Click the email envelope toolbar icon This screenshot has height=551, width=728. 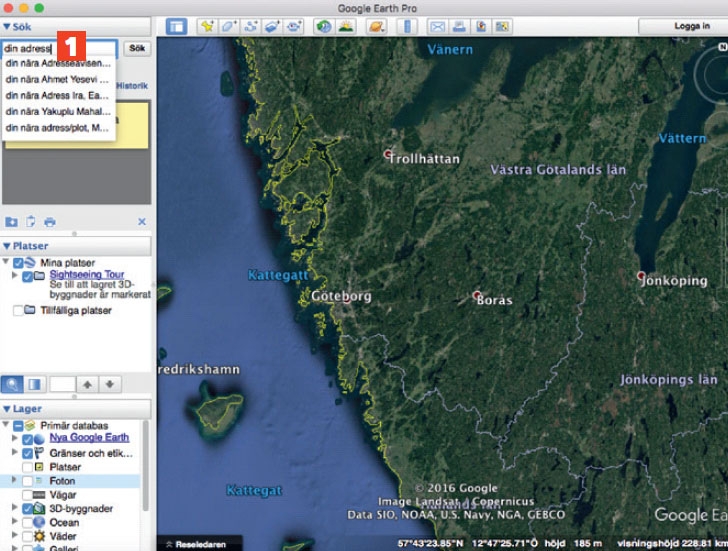coord(436,26)
